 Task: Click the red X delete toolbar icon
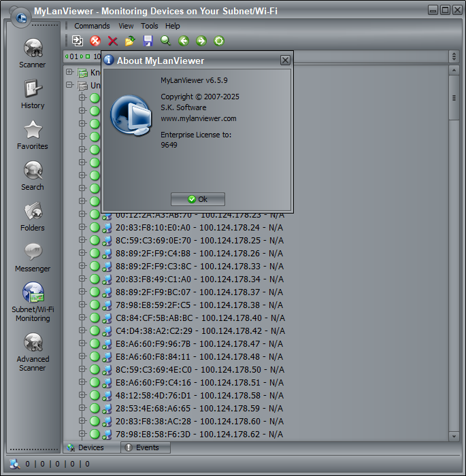(113, 41)
